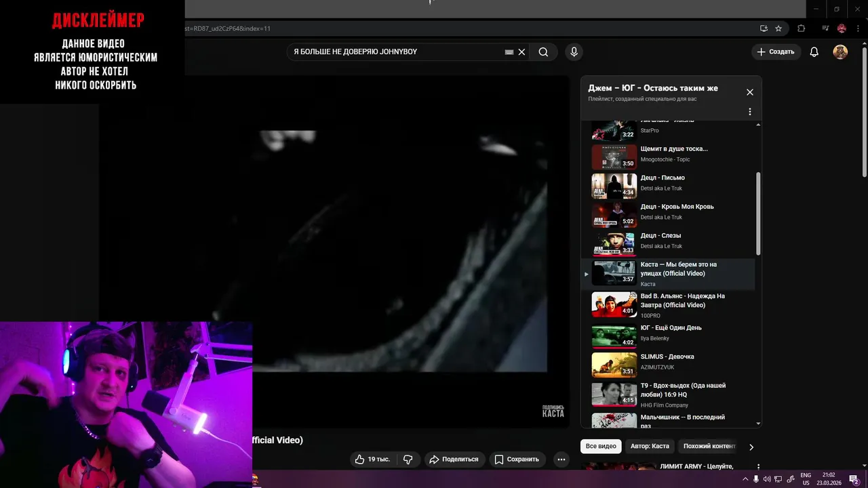The height and width of the screenshot is (488, 868).
Task: Open options for ЛИМИТ ARMY video
Action: [758, 467]
